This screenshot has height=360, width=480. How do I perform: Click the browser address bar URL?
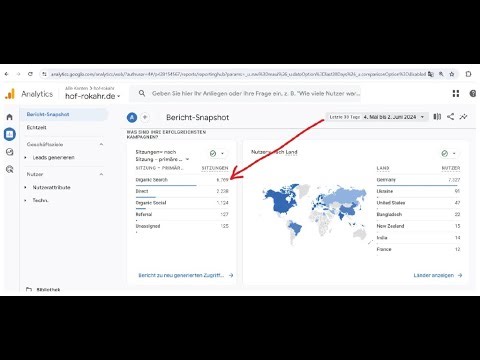tap(238, 74)
